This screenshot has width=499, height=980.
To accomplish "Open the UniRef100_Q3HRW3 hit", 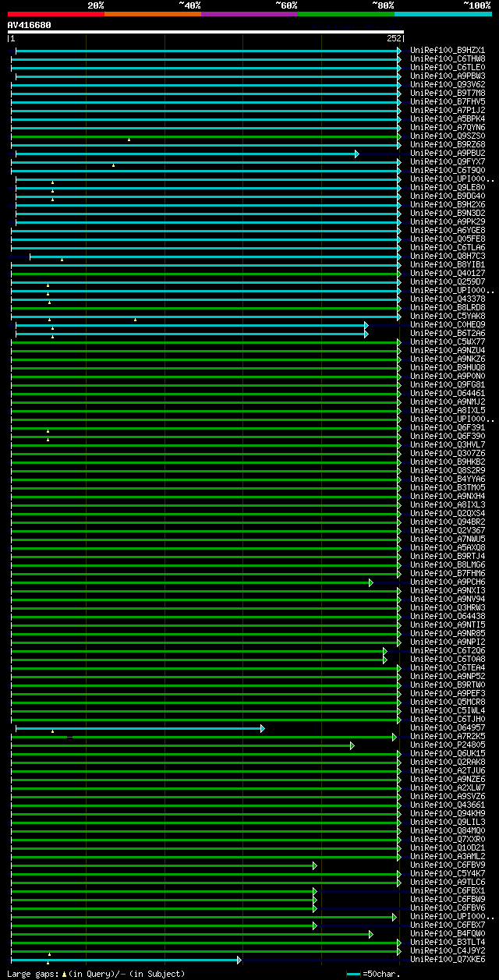I will click(x=448, y=608).
